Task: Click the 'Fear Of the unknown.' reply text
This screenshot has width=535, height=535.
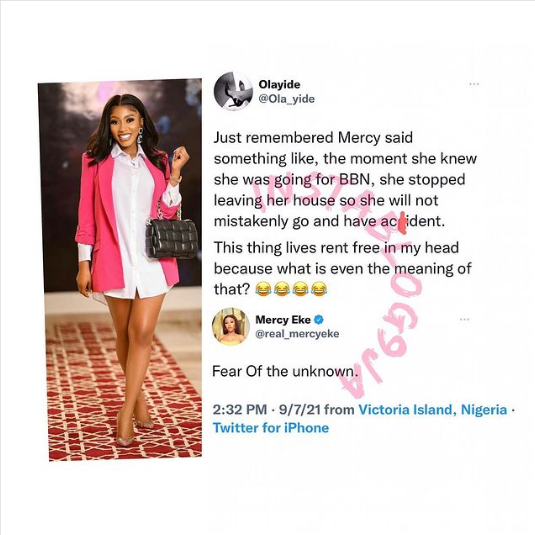Action: 285,371
